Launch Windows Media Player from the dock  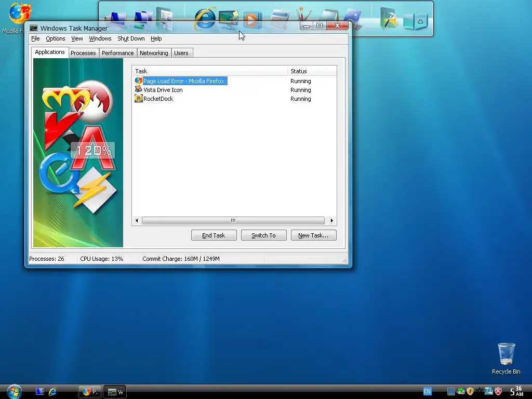click(253, 19)
